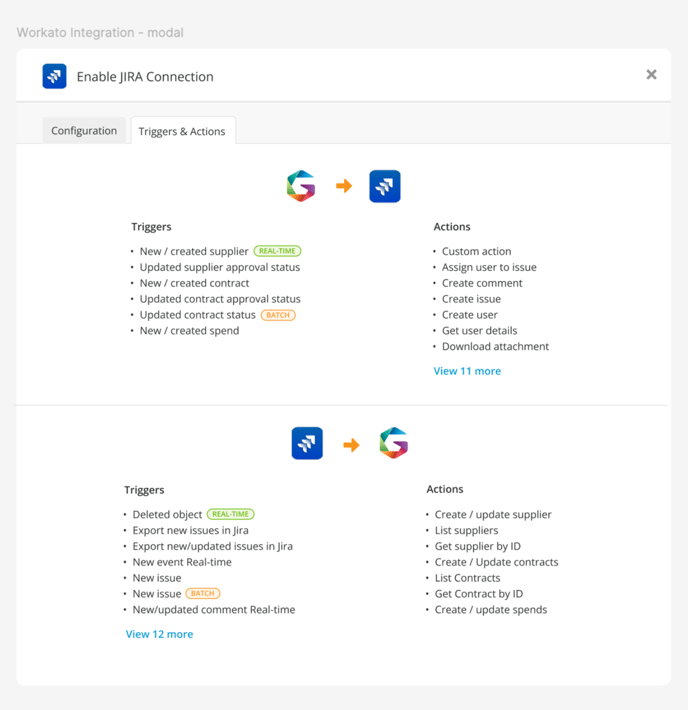
Task: Select 'Updated supplier approval status' trigger
Action: click(x=220, y=267)
